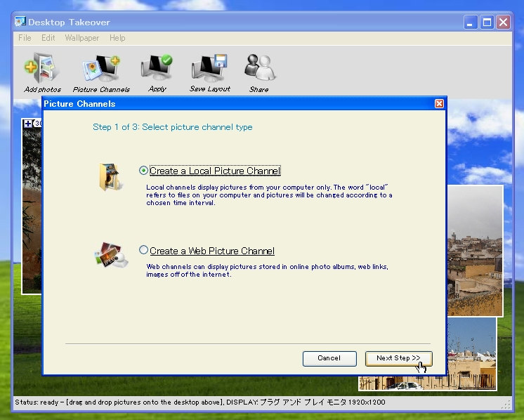Click the Next Step >> button

coord(399,358)
